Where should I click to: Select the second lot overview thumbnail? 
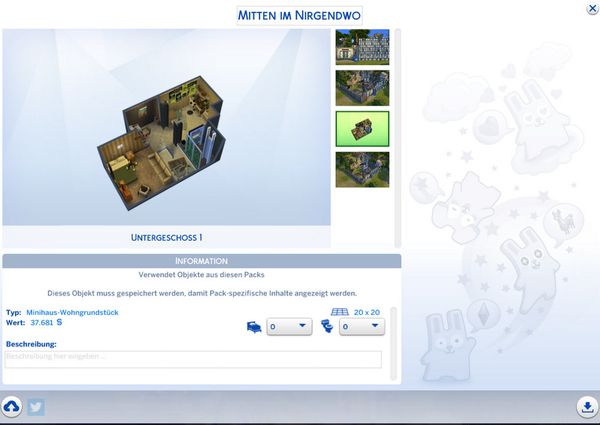362,88
